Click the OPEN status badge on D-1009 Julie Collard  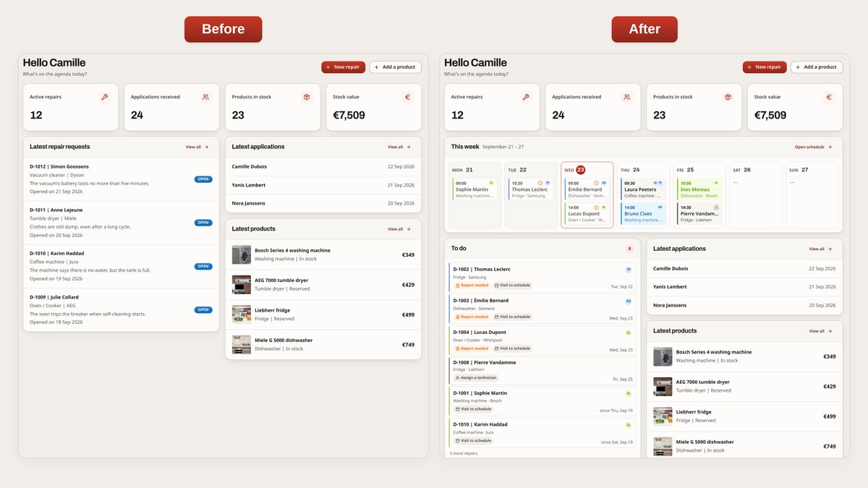point(203,309)
